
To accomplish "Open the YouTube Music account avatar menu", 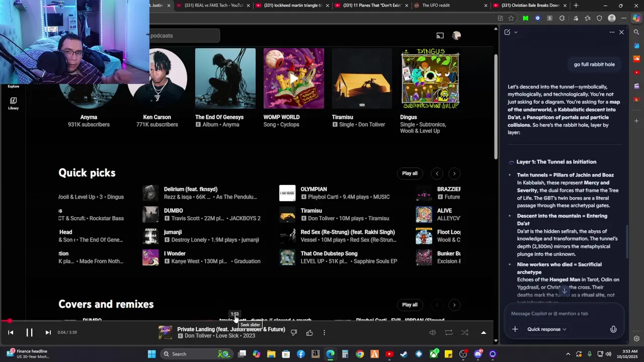I will [456, 36].
